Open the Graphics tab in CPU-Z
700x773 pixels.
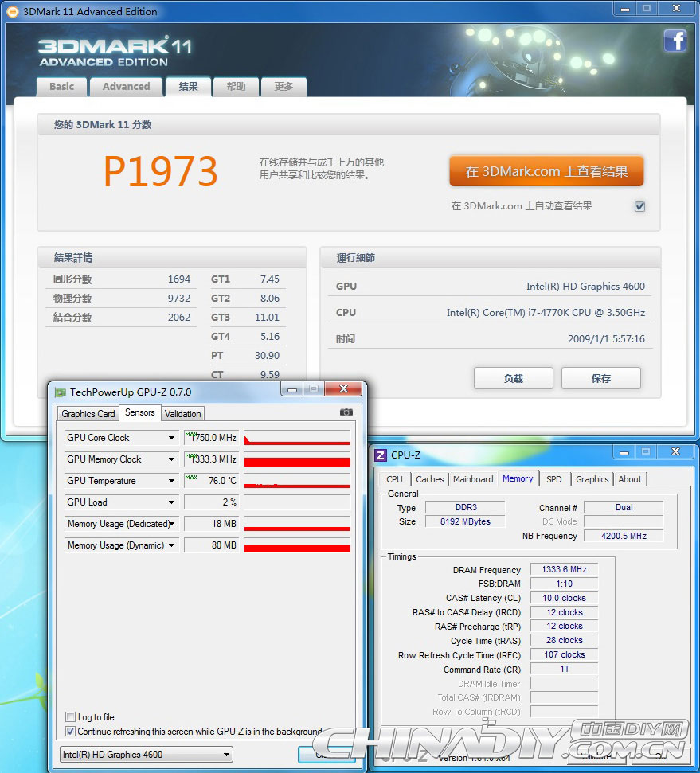pyautogui.click(x=592, y=479)
